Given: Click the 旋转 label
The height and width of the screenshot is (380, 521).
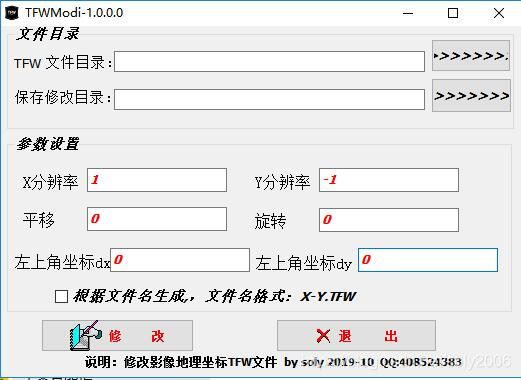Looking at the screenshot, I should click(270, 221).
